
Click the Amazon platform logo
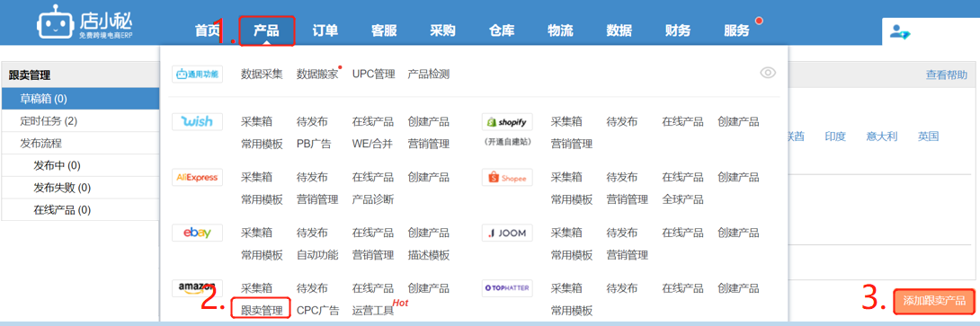pos(198,288)
